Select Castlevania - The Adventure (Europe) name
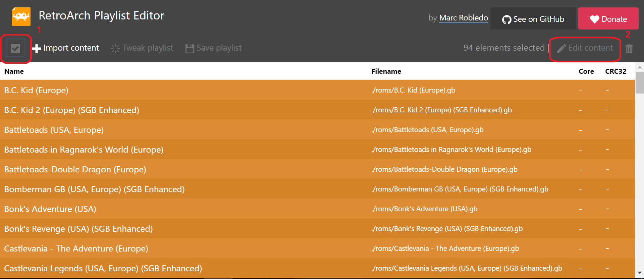This screenshot has width=644, height=279. coord(76,248)
